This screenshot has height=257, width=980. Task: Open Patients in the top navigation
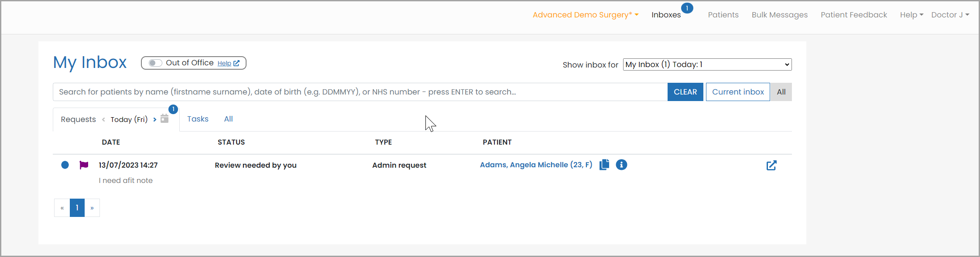[x=723, y=15]
